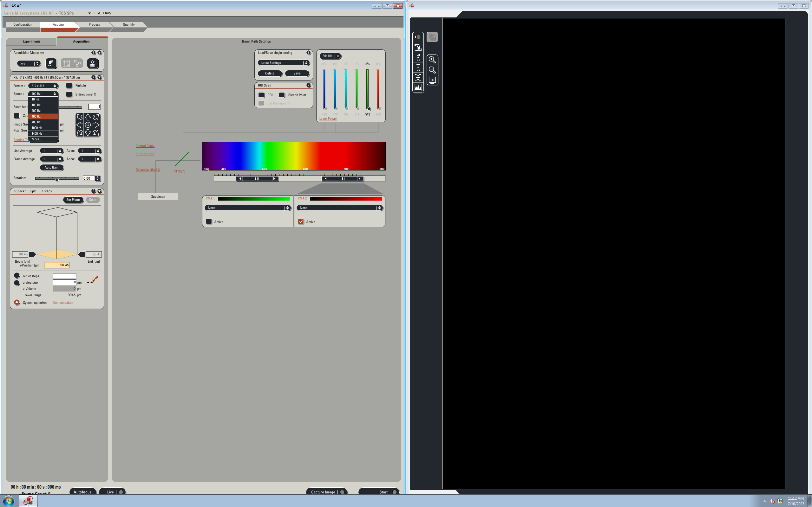The height and width of the screenshot is (507, 812).
Task: Switch to the Experiments tab
Action: click(x=31, y=42)
